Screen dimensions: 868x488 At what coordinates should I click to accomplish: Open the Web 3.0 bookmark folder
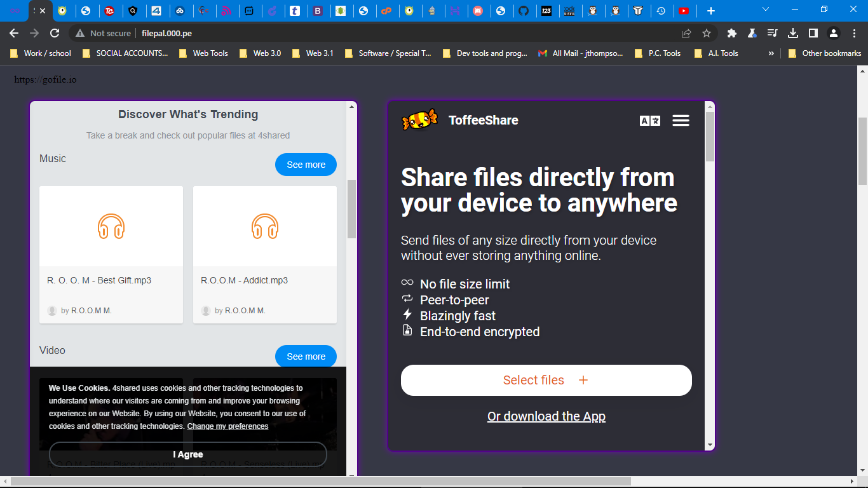(261, 53)
